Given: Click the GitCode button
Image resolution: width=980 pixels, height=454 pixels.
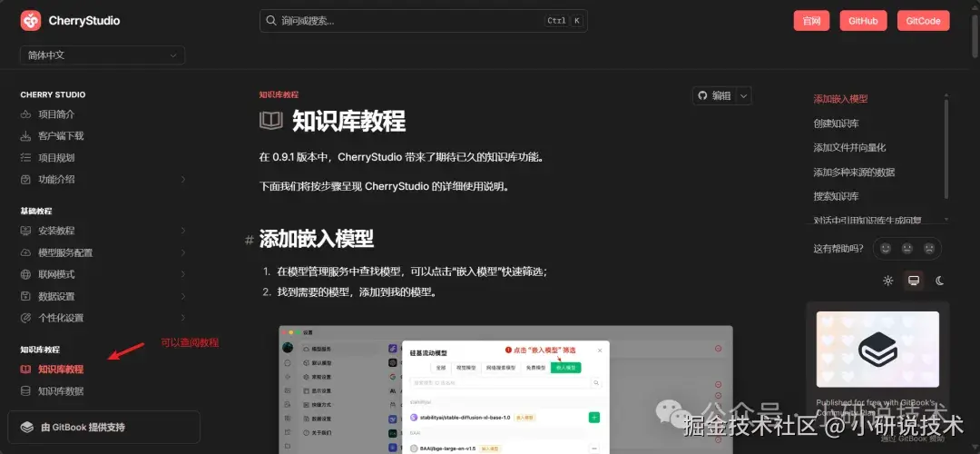Looking at the screenshot, I should pos(923,21).
